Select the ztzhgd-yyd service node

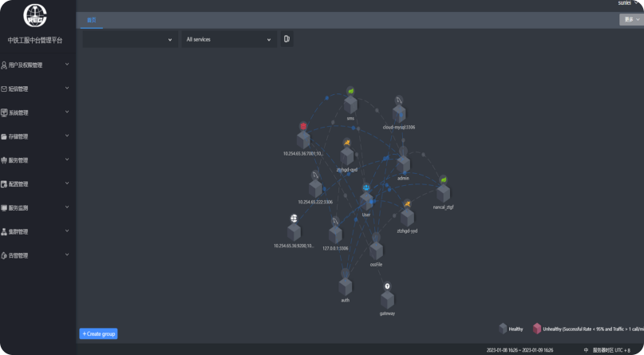(408, 218)
